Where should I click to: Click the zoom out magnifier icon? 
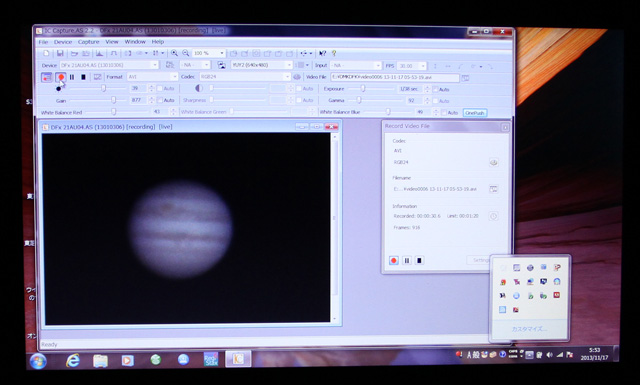click(186, 53)
